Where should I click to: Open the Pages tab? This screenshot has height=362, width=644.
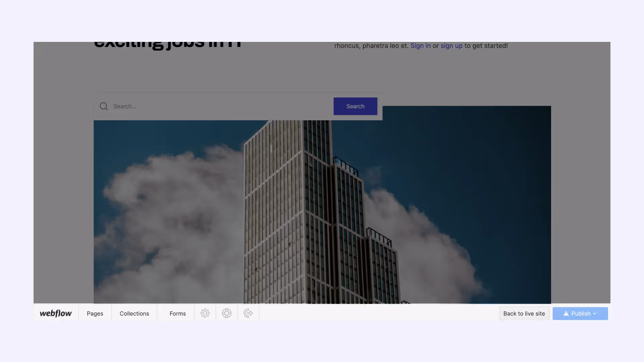[x=95, y=313]
